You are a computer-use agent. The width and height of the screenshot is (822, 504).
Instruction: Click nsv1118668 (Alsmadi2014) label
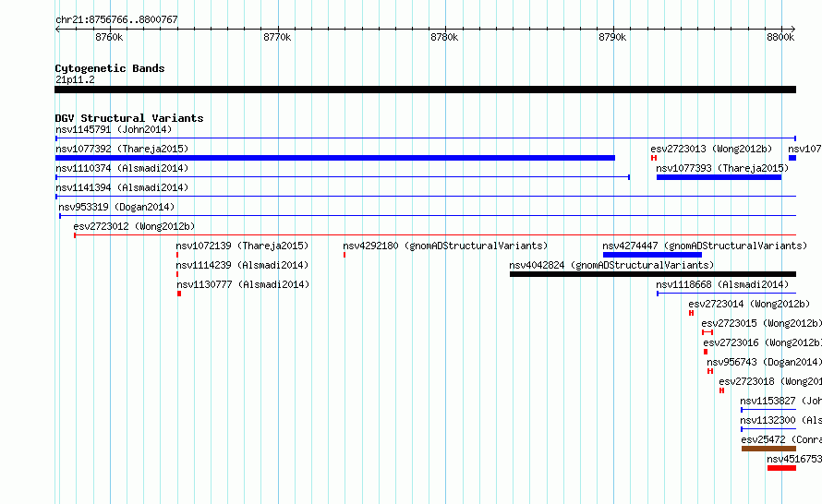722,284
